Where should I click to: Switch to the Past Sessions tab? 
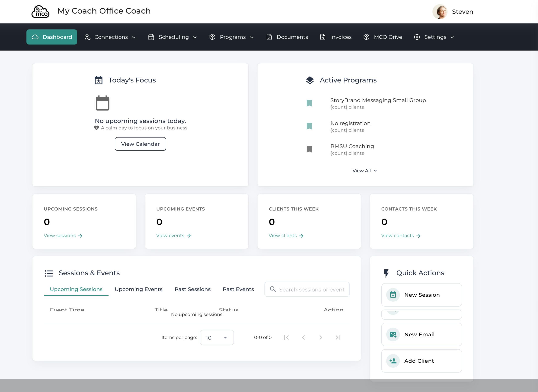point(193,289)
